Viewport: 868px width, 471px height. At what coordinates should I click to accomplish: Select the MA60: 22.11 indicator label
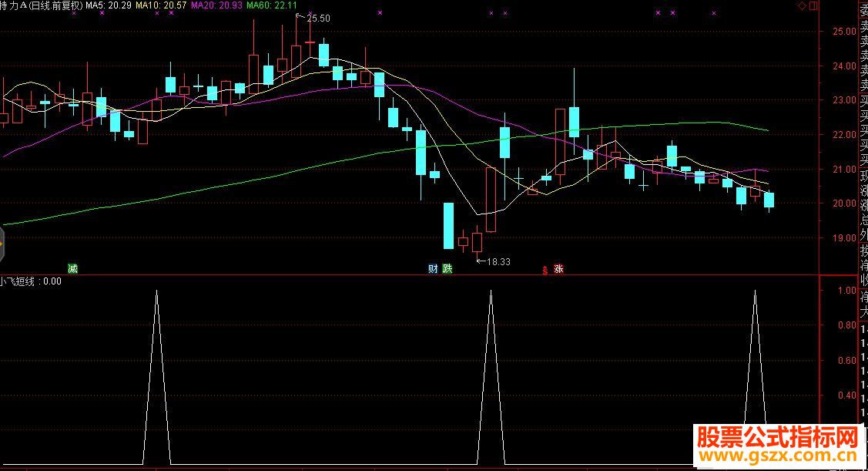(x=272, y=5)
